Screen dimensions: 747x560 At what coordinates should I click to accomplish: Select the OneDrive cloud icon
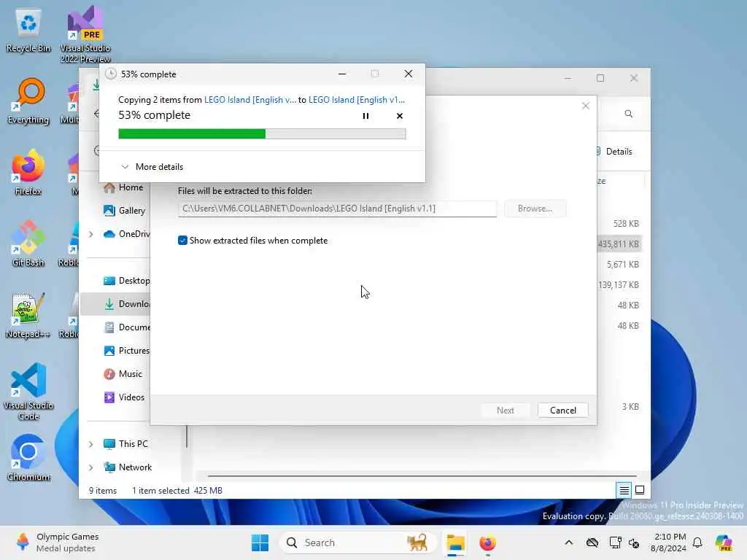109,234
